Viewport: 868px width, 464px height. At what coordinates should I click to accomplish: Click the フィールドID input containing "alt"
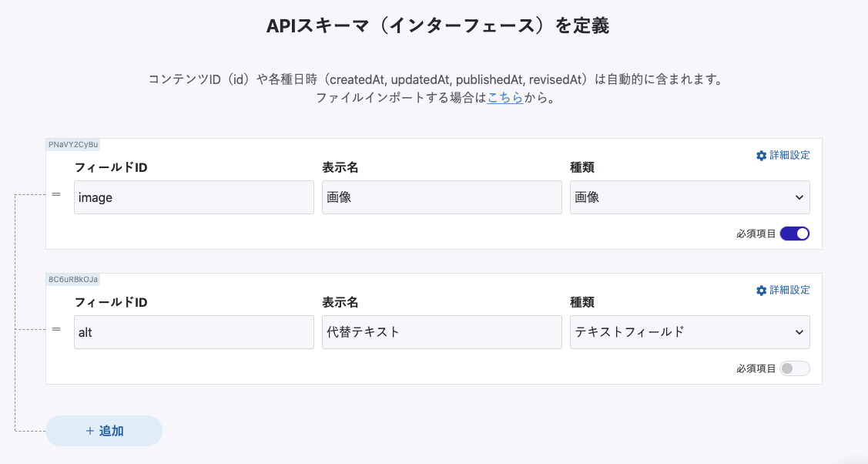click(194, 332)
